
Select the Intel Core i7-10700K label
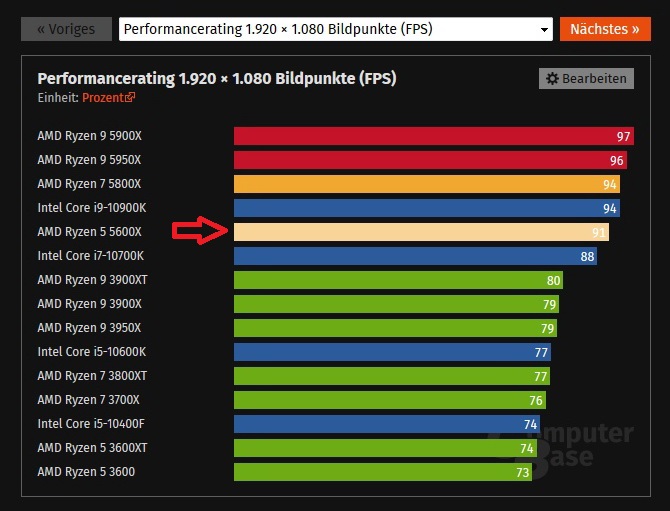tap(91, 256)
